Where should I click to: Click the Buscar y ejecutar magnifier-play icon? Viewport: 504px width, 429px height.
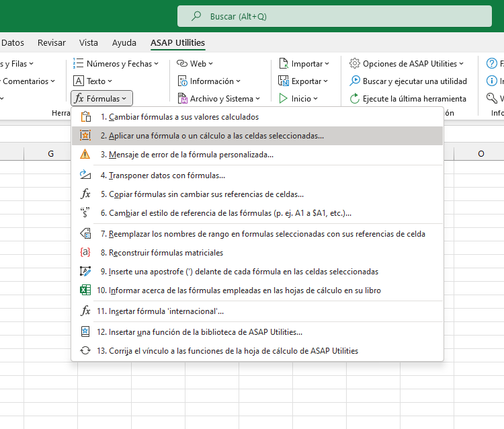pyautogui.click(x=355, y=81)
